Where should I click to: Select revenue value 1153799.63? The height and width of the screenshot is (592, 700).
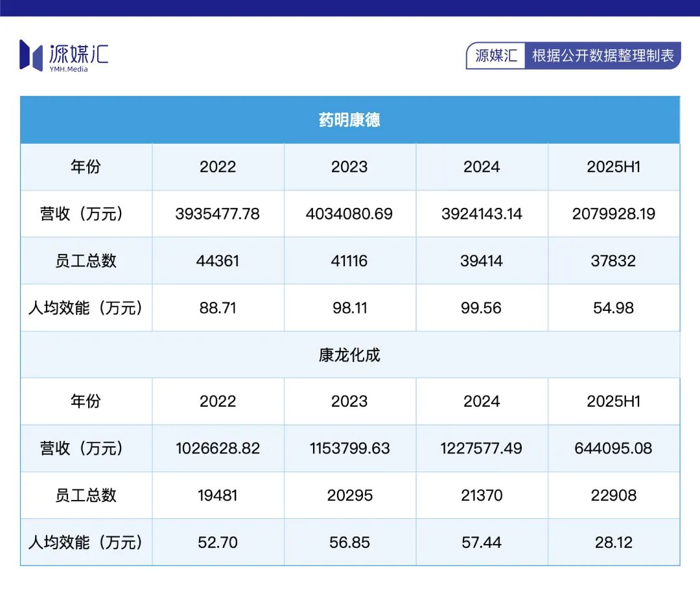click(349, 448)
